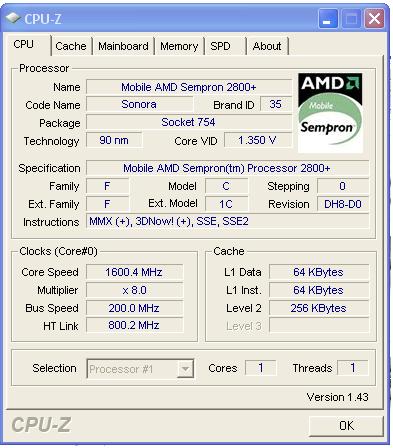Select the Memory tab
Viewport: 393px width, 448px height.
pyautogui.click(x=179, y=46)
